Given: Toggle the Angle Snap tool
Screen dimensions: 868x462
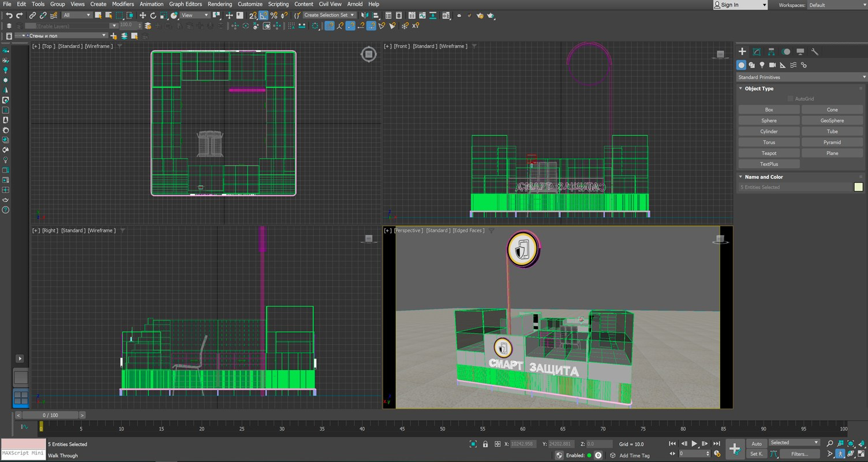Looking at the screenshot, I should pos(263,16).
